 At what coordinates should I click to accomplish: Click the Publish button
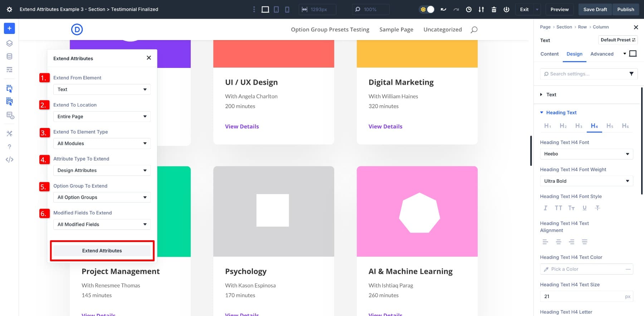(625, 9)
